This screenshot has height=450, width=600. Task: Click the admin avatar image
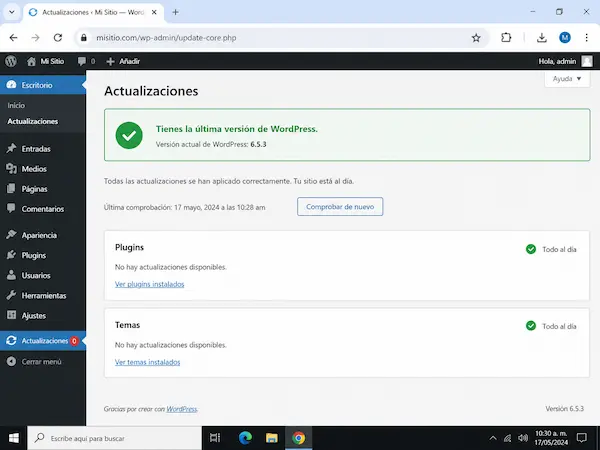(587, 61)
